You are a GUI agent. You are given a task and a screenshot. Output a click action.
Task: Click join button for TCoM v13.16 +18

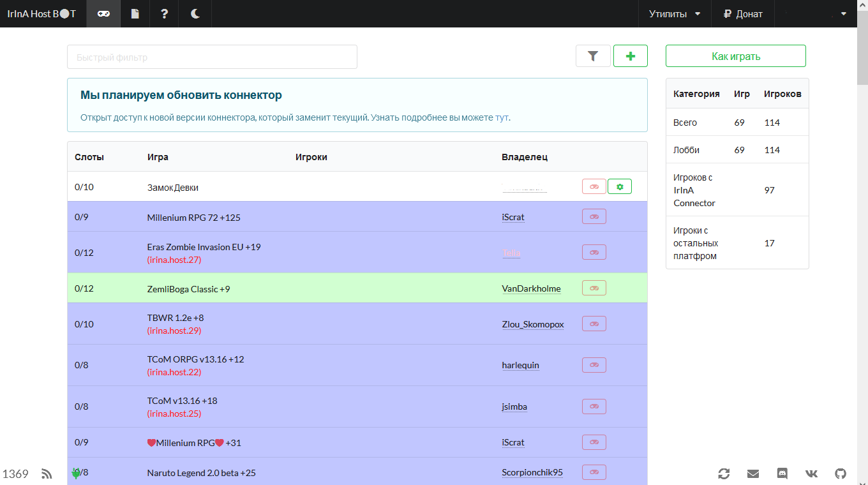click(x=594, y=407)
